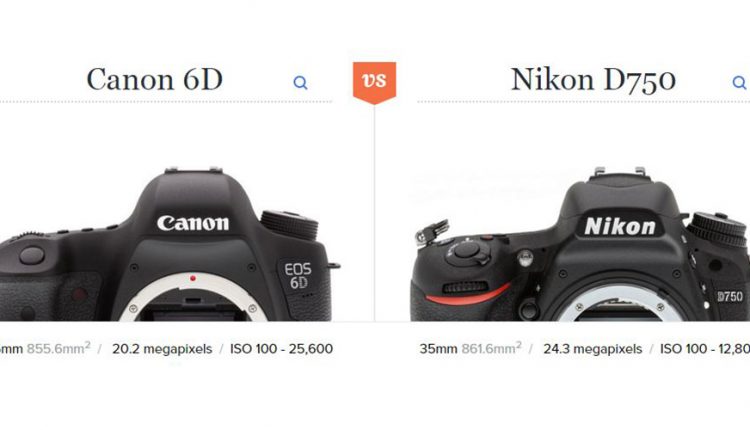Click the Nikon 861.6mm² sensor area

point(492,348)
